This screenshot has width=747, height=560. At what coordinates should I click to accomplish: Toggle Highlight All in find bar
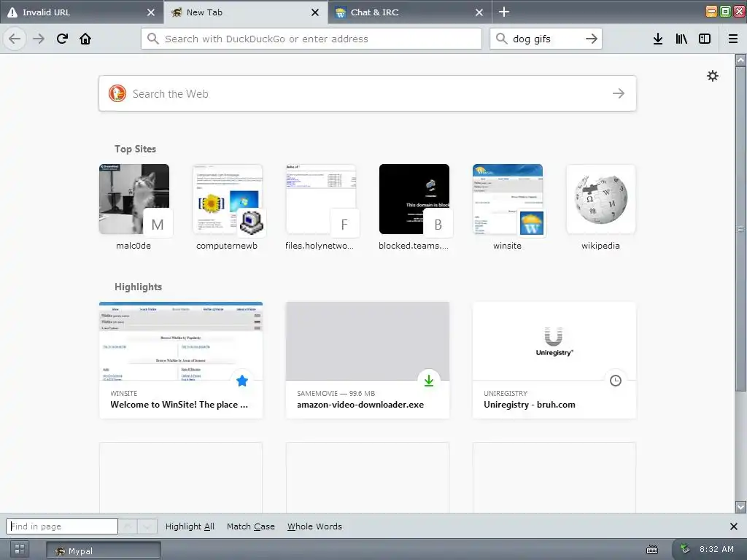point(190,526)
